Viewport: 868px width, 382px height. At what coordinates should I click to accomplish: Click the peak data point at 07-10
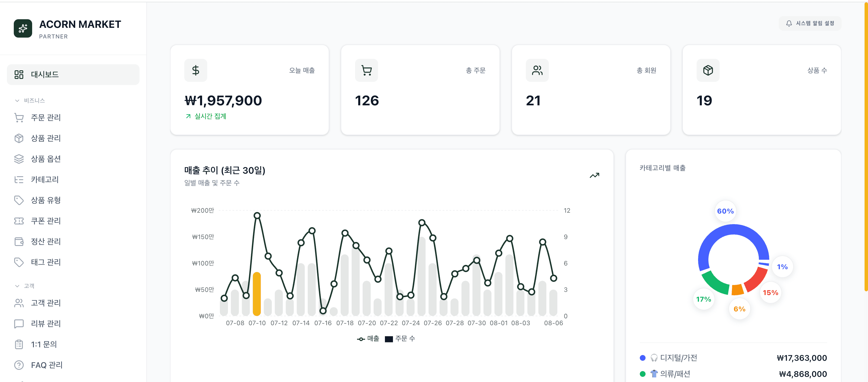pos(257,216)
